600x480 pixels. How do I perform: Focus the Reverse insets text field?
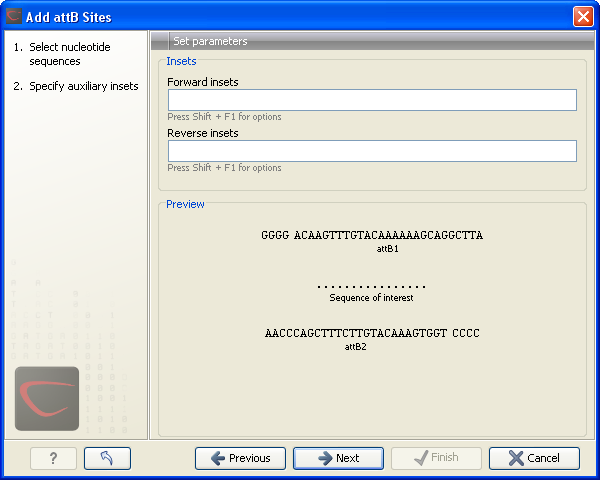pos(372,151)
